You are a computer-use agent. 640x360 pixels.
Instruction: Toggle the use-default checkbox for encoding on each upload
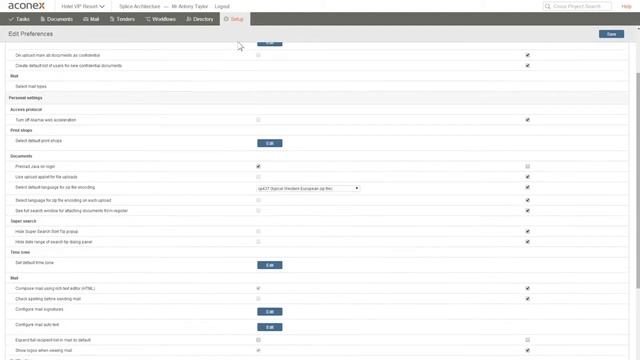[x=527, y=200]
